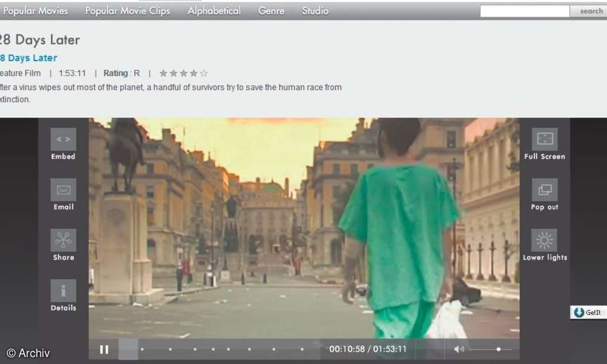Screen dimensions: 607x364
Task: Open the Studio menu item
Action: 315,11
